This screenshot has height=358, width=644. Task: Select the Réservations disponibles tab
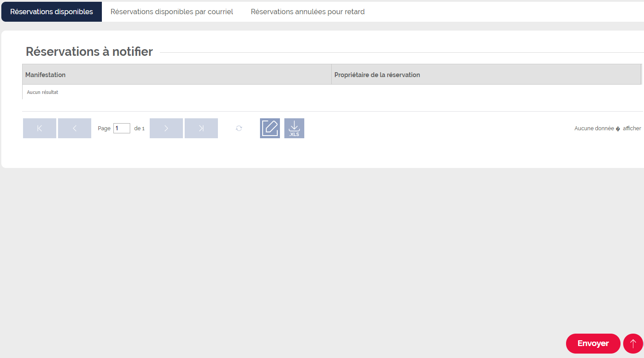[51, 12]
